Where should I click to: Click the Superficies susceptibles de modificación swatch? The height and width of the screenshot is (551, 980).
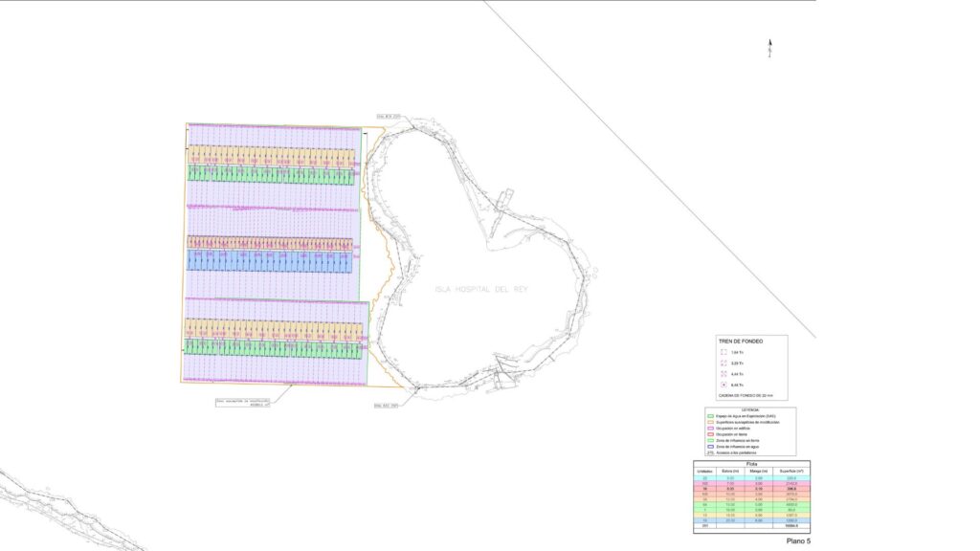click(709, 424)
